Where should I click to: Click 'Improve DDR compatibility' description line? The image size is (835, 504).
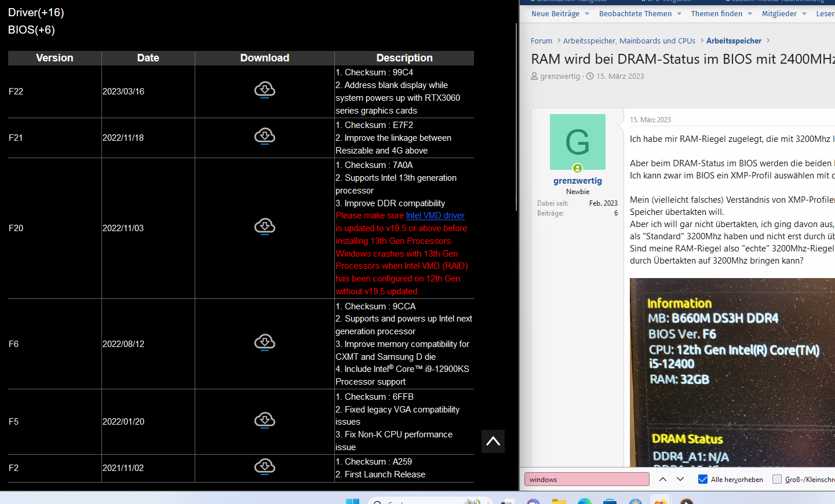point(391,203)
